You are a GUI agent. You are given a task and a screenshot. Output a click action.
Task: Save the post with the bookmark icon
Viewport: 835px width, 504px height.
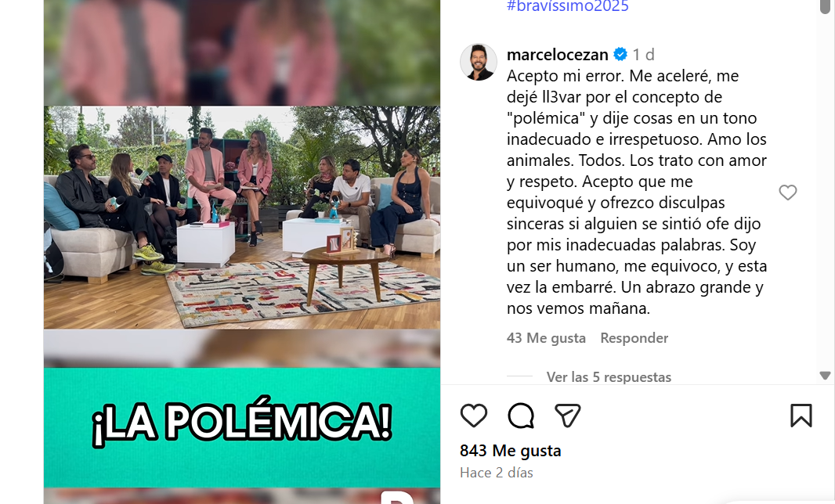click(801, 416)
